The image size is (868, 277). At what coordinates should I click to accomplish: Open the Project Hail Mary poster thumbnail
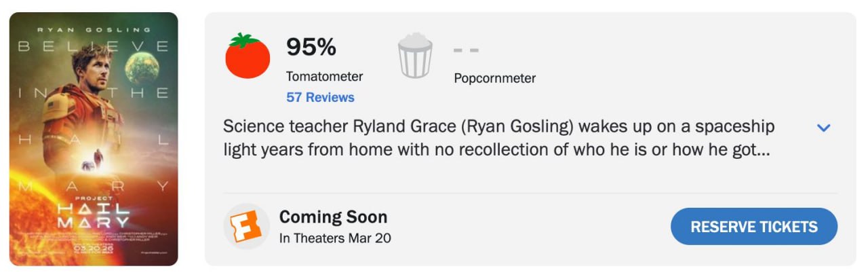click(94, 138)
